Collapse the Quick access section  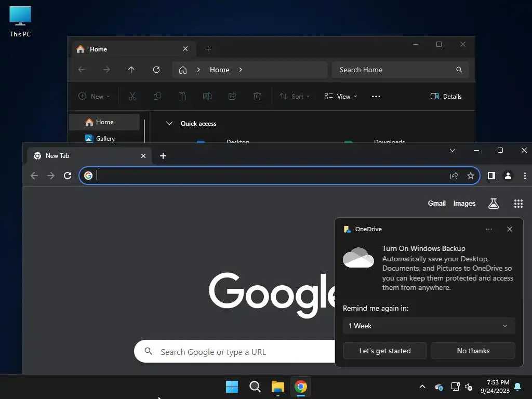tap(169, 124)
